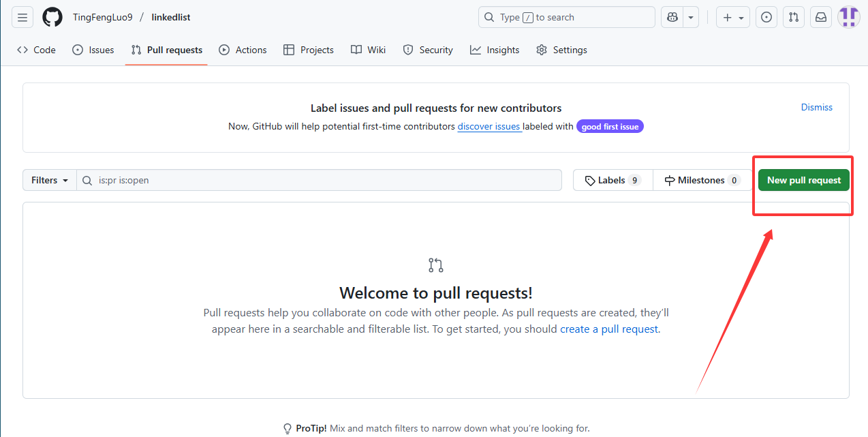
Task: Click the Labels tag button
Action: (613, 181)
